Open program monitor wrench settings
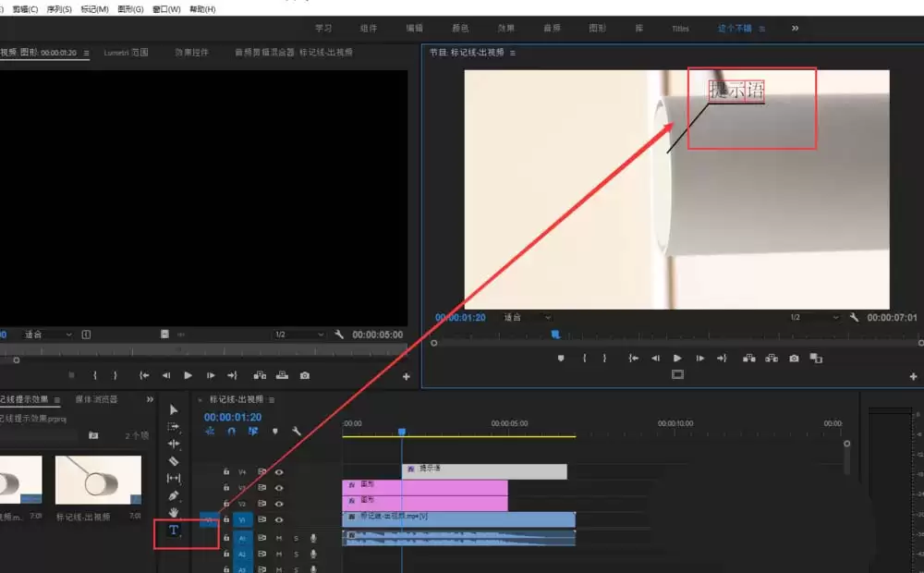 pos(854,317)
